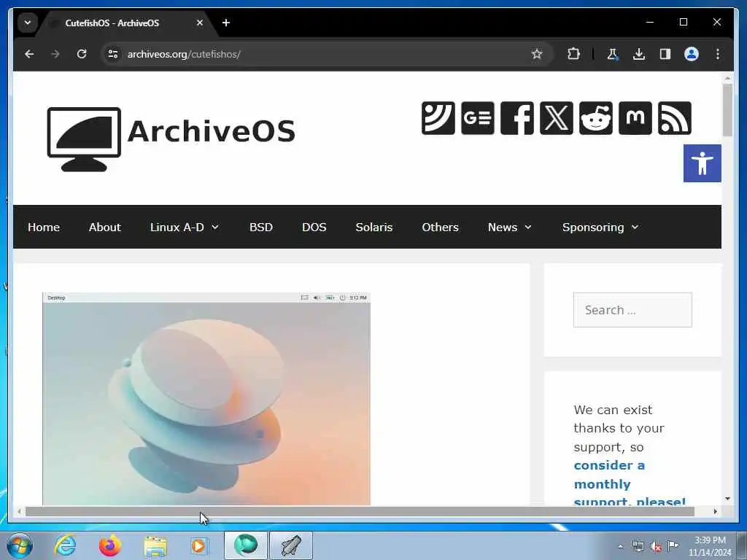Click the scroll down arrow
The width and height of the screenshot is (747, 560).
coord(727,499)
